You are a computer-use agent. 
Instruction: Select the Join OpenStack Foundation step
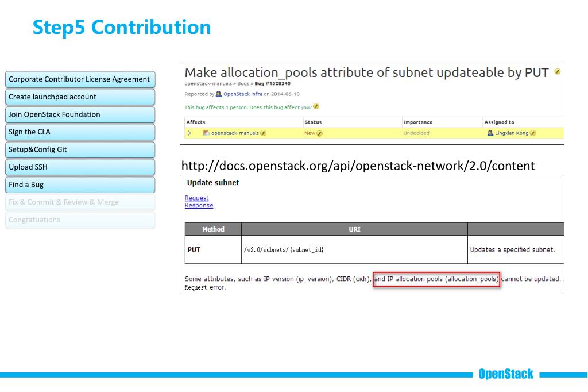point(80,114)
